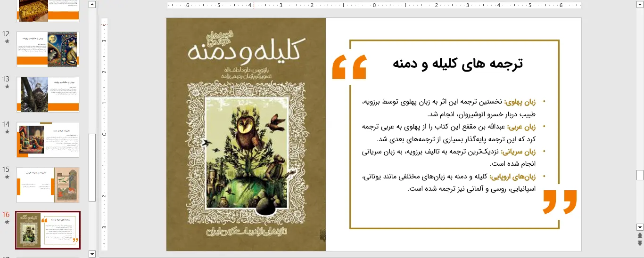
Task: Click the bullet label 'زبان عربی:'
Action: click(x=521, y=127)
